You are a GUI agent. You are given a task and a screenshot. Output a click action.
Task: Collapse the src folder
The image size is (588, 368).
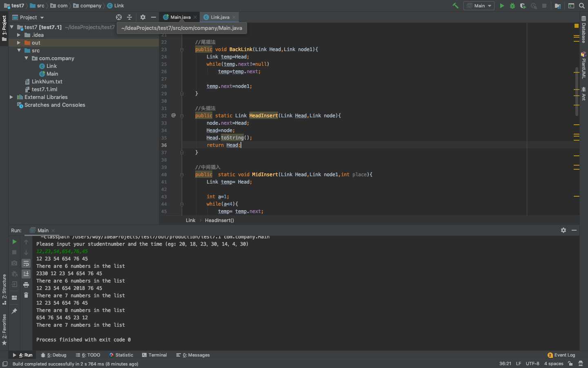point(19,50)
